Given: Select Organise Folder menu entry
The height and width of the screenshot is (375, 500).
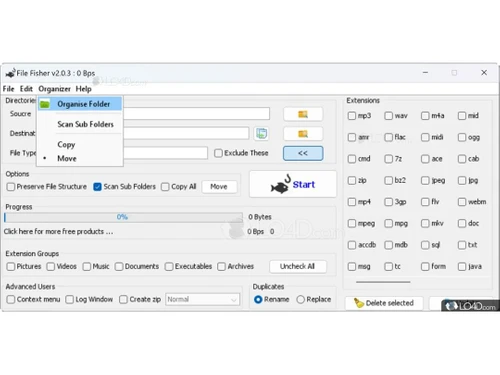Looking at the screenshot, I should (80, 104).
